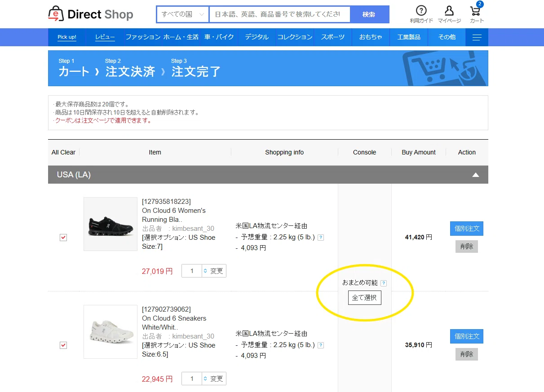The image size is (544, 392).
Task: Click the カート step 1 label
Action: (x=74, y=71)
